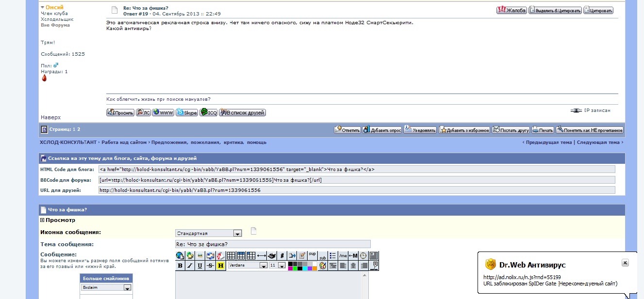The width and height of the screenshot is (644, 299).
Task: Click the Тема сообщения subject field
Action: 273,244
